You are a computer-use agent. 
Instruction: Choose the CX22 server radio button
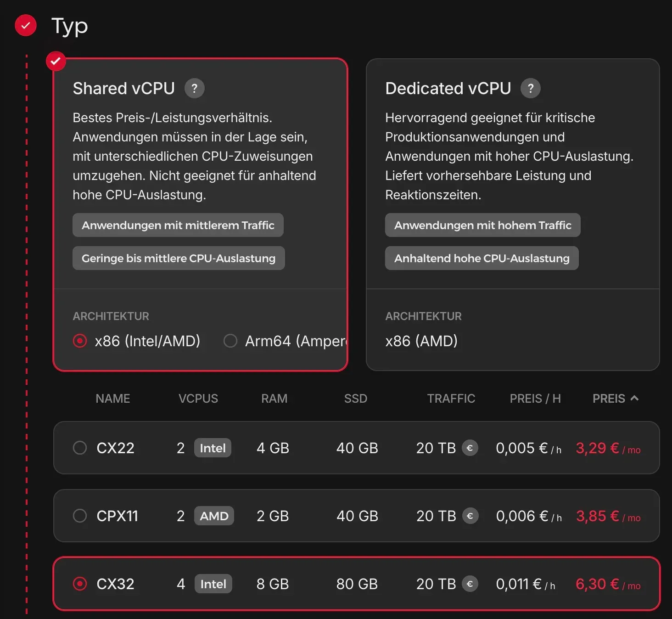tap(80, 448)
